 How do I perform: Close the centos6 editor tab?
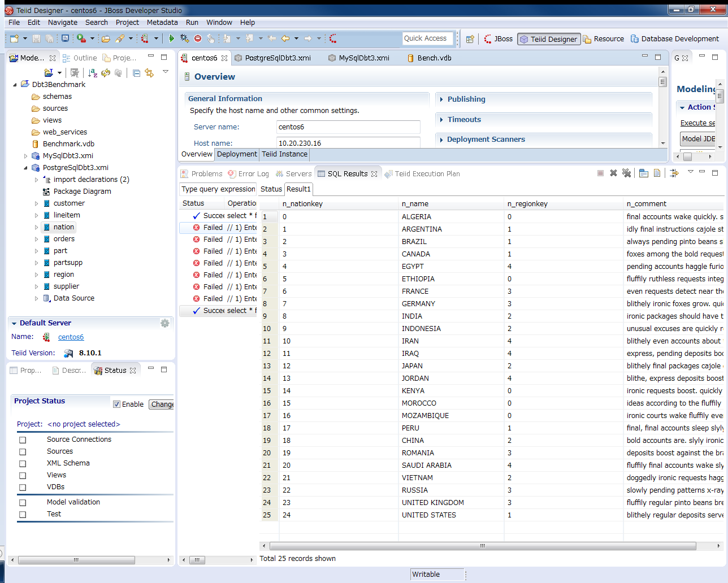point(224,58)
